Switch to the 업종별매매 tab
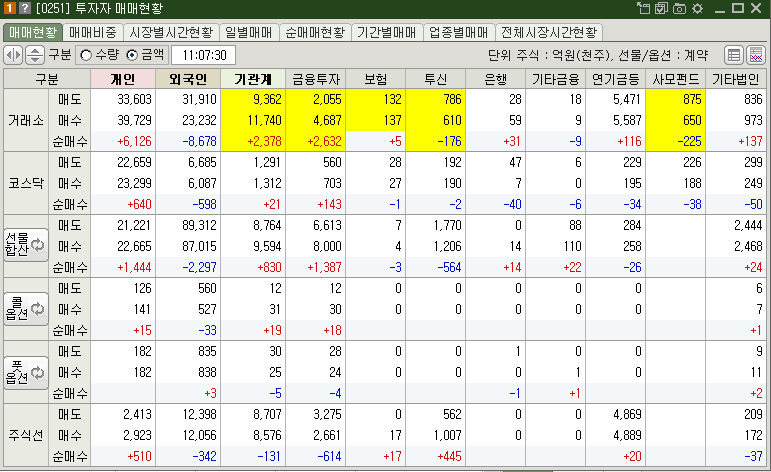The width and height of the screenshot is (771, 472). coord(458,32)
